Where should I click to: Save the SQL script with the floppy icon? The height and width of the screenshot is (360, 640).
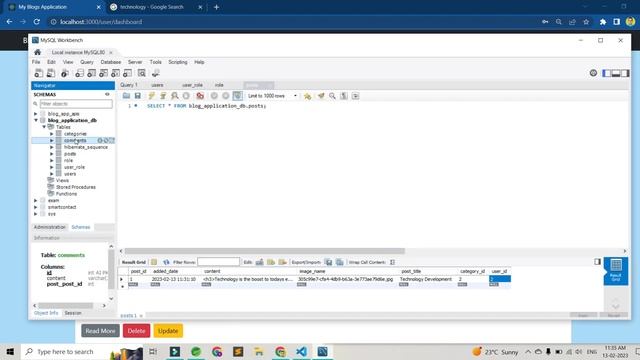tap(138, 96)
